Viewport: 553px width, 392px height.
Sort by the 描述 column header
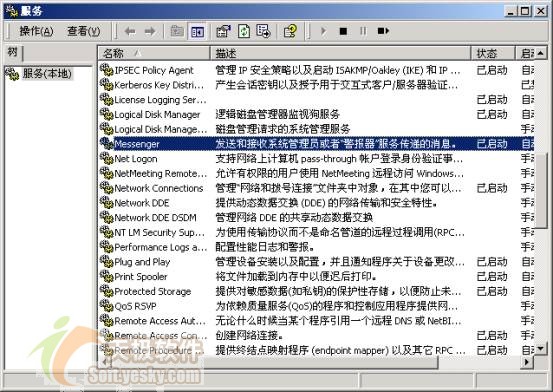point(341,54)
